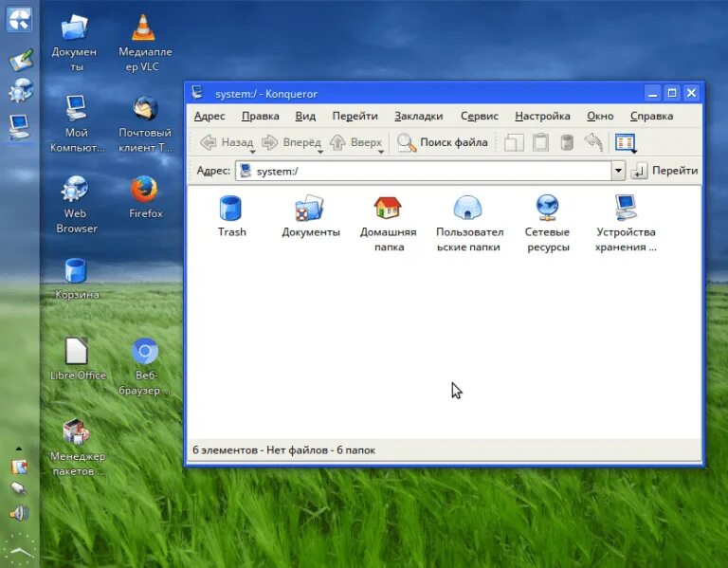728x568 pixels.
Task: Click the gear globe icon on the side panel
Action: tap(20, 90)
